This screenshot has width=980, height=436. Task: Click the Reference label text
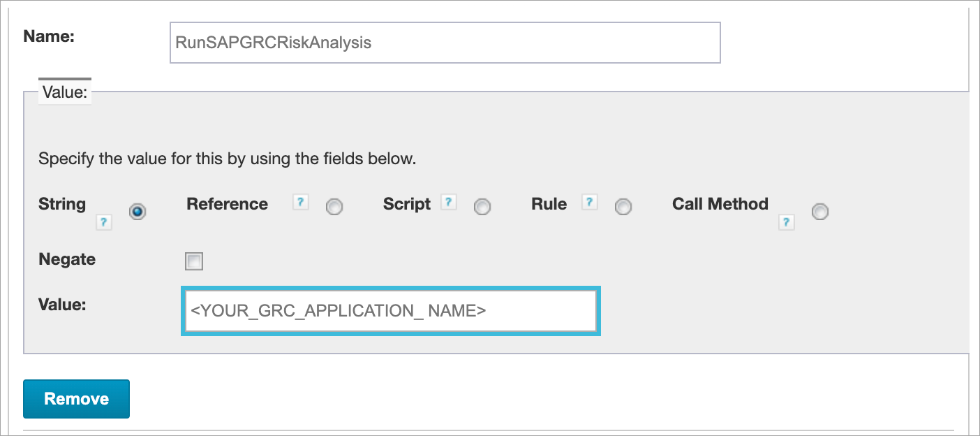pos(227,204)
